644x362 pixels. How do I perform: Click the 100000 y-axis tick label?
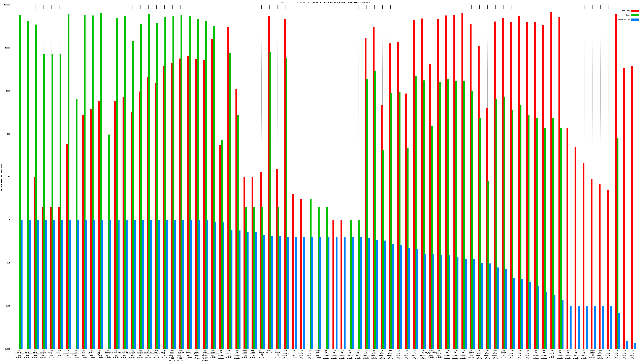click(x=7, y=5)
